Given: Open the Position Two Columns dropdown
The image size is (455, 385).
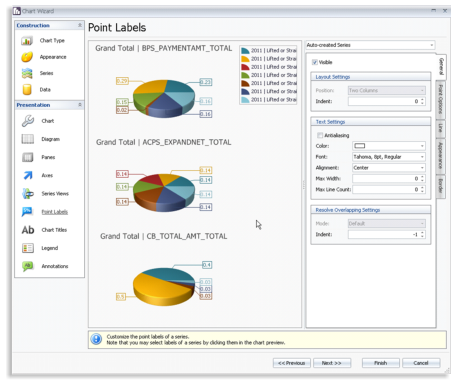Looking at the screenshot, I should click(x=386, y=90).
